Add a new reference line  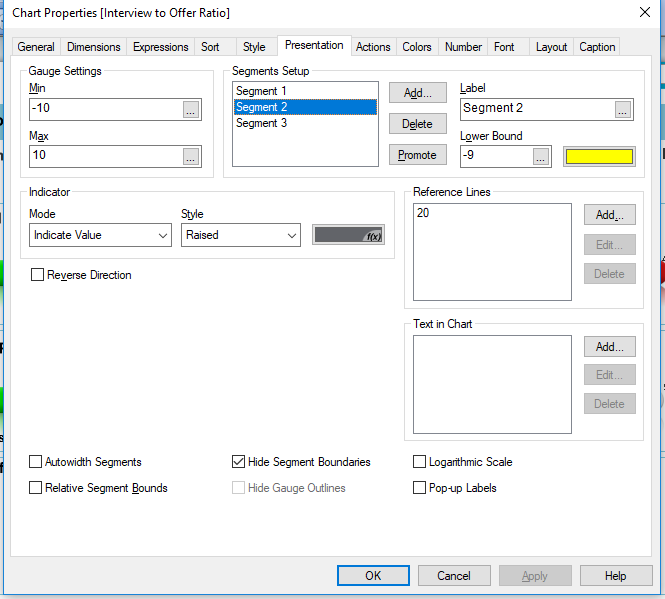pos(609,215)
